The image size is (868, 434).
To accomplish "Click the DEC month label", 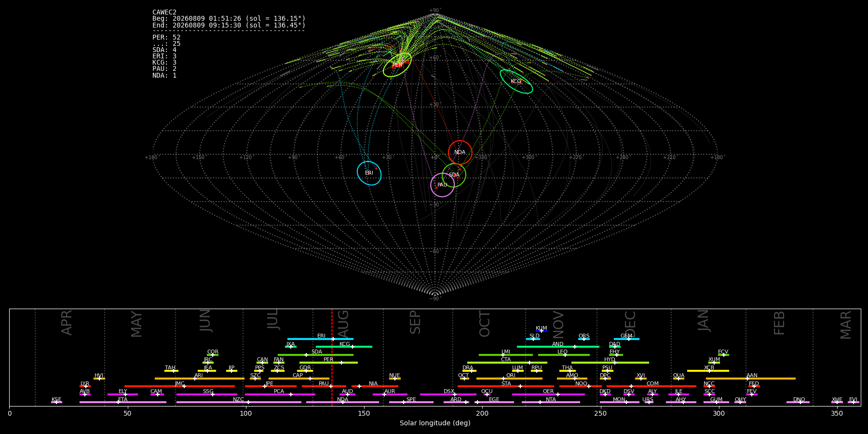I will pos(630,324).
